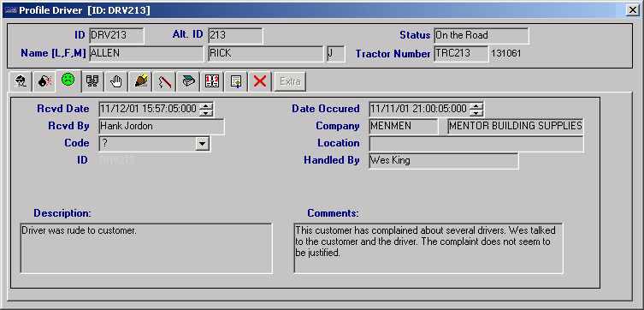Open the driver face icon tab
The image size is (644, 310).
21,81
